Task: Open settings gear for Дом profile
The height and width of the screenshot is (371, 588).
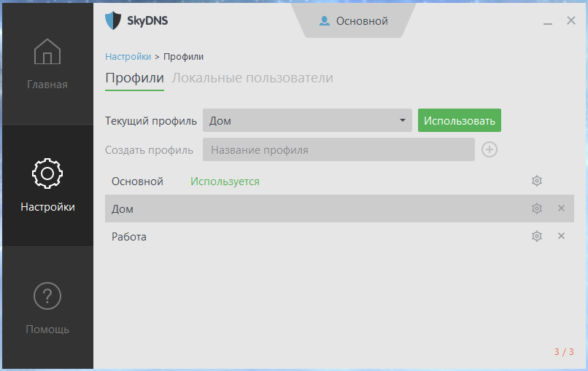Action: (x=537, y=208)
